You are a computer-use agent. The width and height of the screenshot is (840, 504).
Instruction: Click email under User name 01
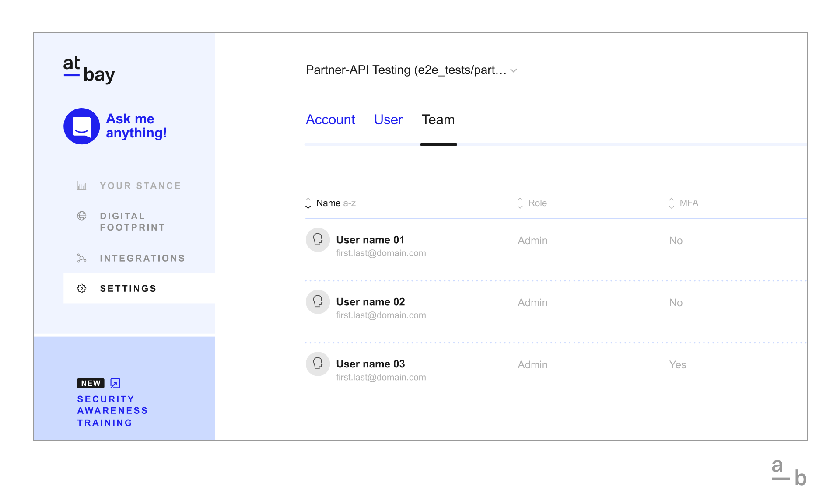(381, 253)
